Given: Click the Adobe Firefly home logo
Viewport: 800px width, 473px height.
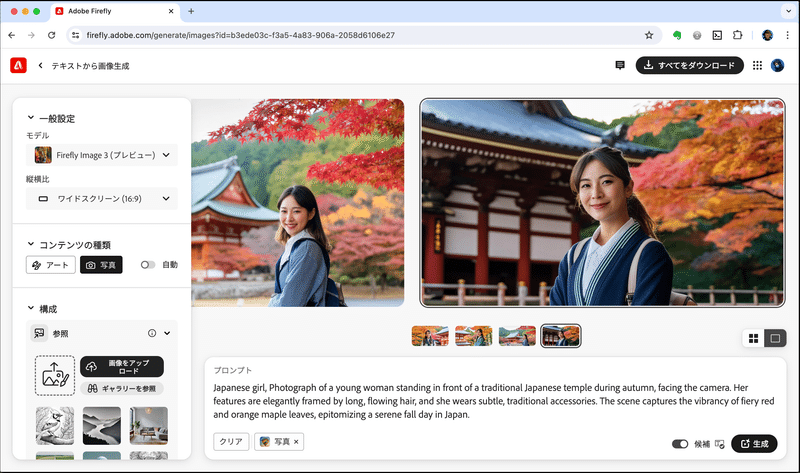Looking at the screenshot, I should tap(18, 65).
